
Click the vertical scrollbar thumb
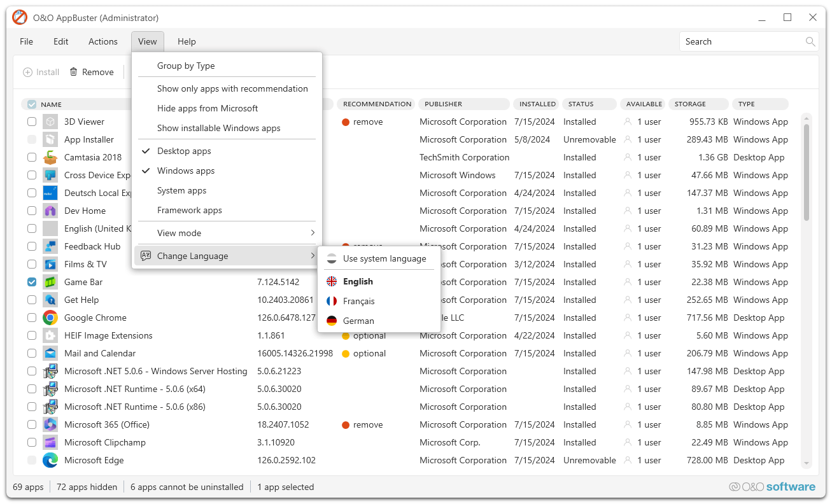click(807, 172)
